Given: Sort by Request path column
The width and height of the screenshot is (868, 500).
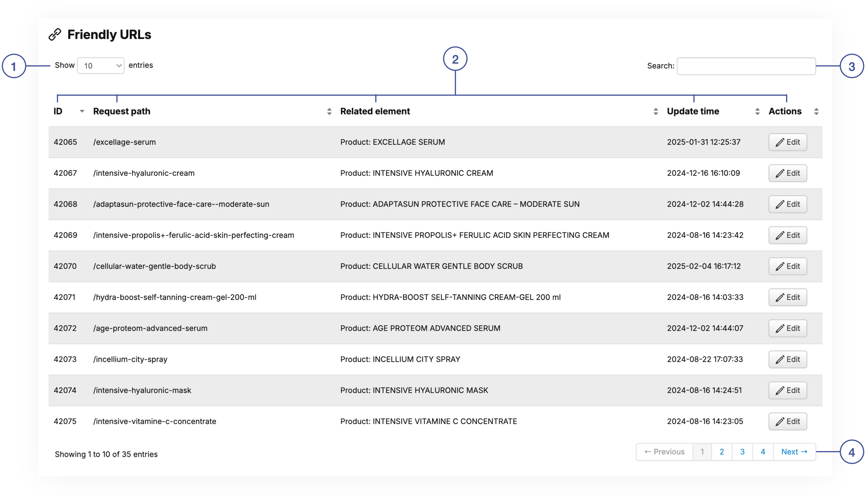Looking at the screenshot, I should point(329,111).
